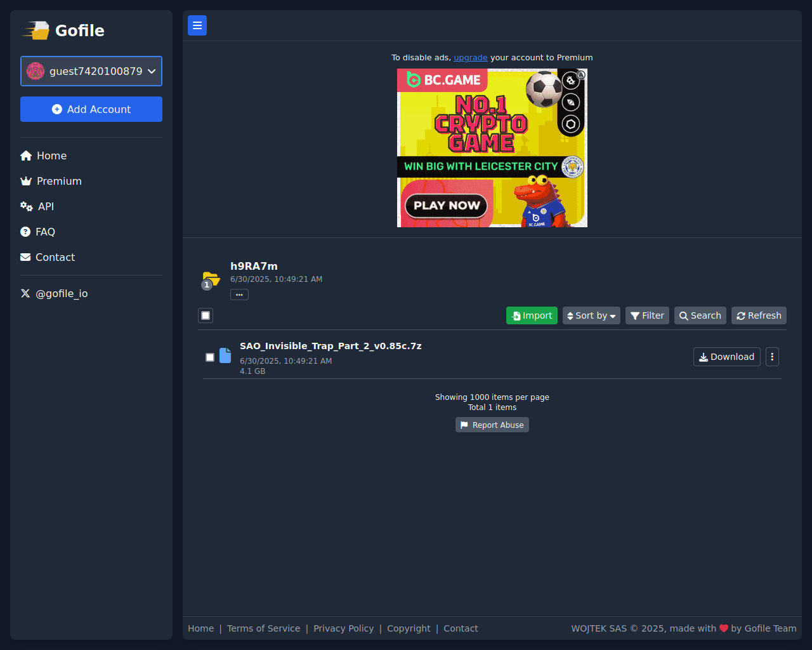
Task: Click the Add Account button
Action: [91, 109]
